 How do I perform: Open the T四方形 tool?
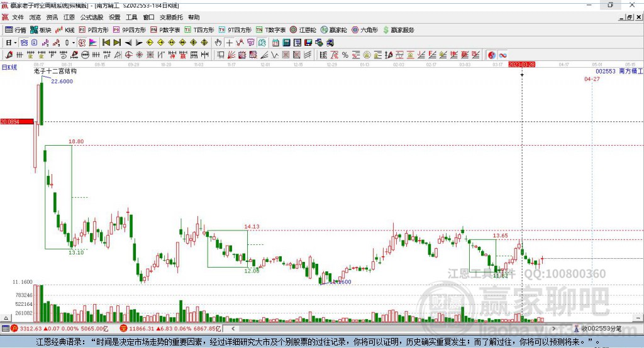point(199,30)
